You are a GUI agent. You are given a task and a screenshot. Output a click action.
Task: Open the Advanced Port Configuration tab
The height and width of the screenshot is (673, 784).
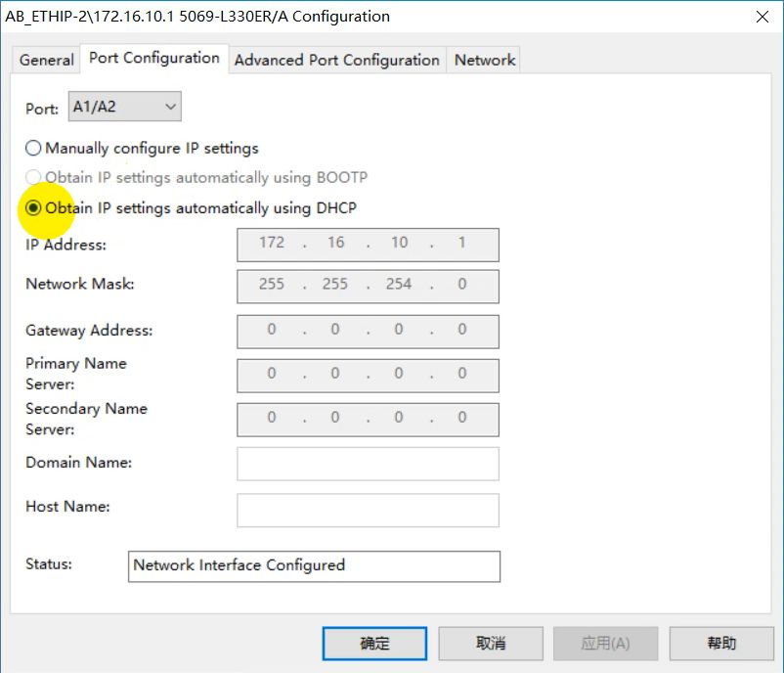[x=337, y=60]
